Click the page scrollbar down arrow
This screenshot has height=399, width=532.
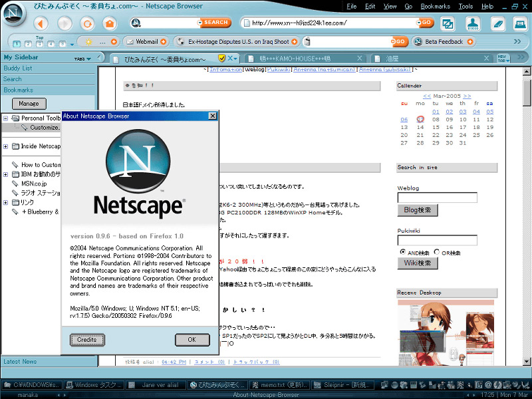click(527, 361)
